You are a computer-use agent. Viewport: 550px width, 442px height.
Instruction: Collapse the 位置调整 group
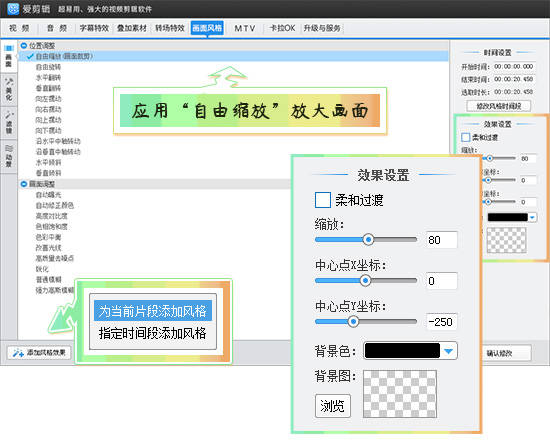tap(24, 46)
